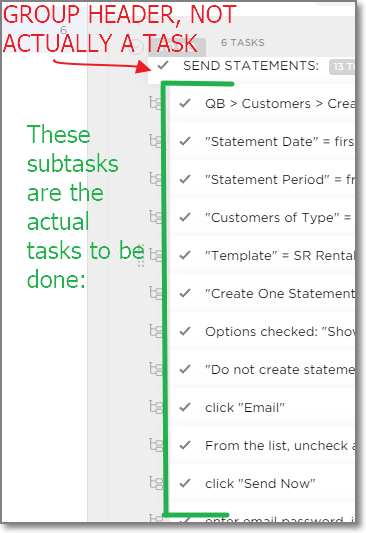Click subtask icon beside click "Email" row
This screenshot has height=533, width=366.
pyautogui.click(x=155, y=407)
